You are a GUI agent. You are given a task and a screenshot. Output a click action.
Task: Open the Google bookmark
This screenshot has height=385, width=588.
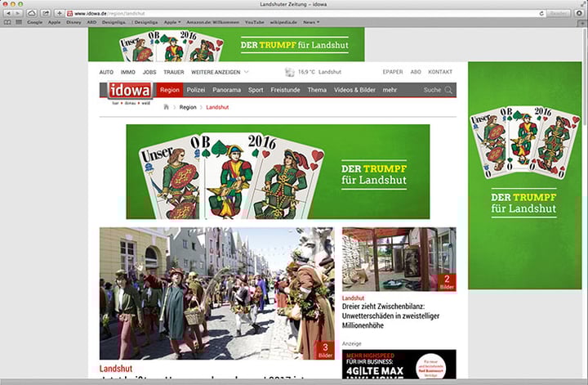click(x=34, y=22)
